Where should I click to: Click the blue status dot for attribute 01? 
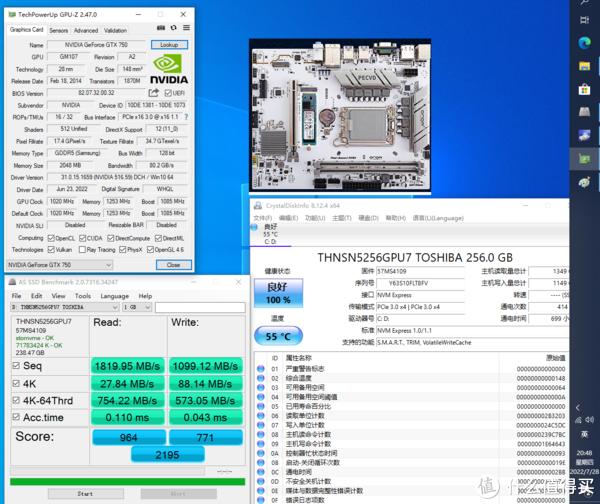[261, 369]
